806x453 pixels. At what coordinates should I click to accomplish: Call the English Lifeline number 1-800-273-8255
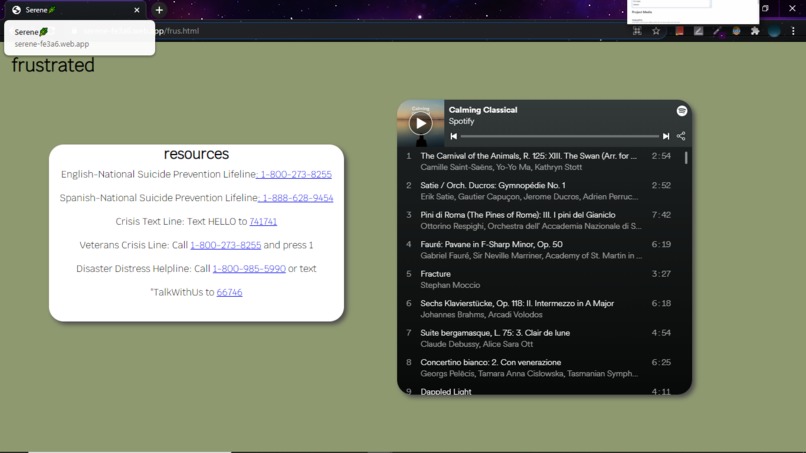pos(294,174)
